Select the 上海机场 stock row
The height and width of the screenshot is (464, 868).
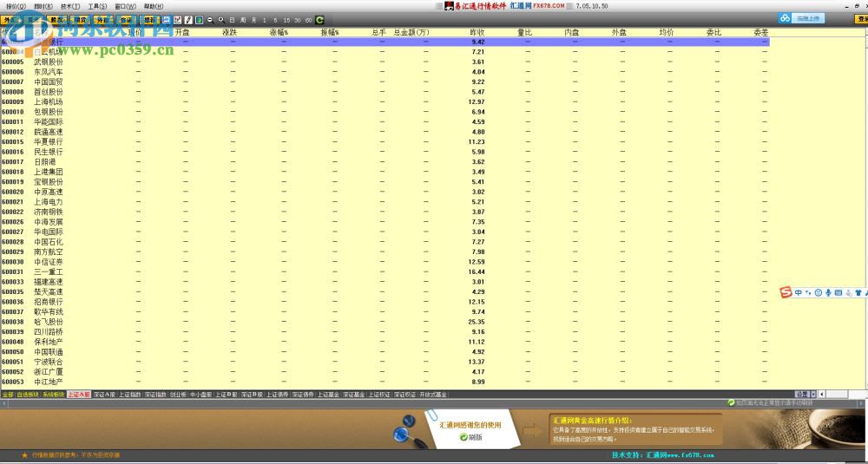pyautogui.click(x=385, y=101)
